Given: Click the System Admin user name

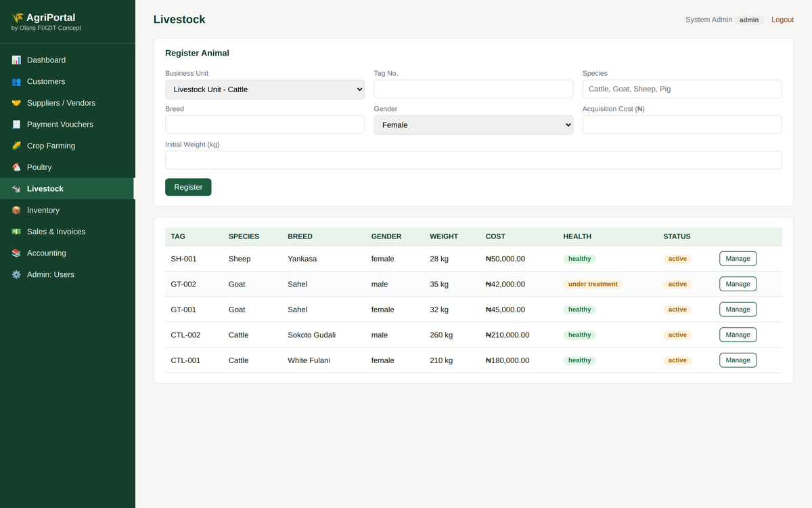Looking at the screenshot, I should 708,20.
